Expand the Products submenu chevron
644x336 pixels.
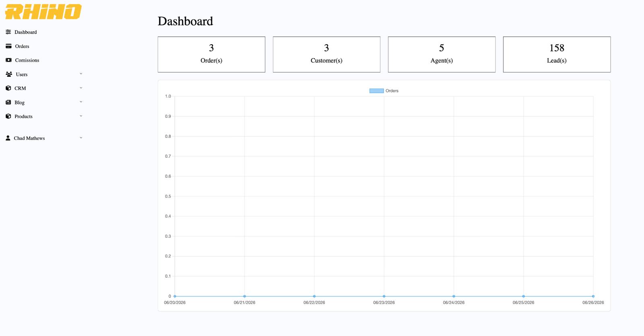point(81,116)
